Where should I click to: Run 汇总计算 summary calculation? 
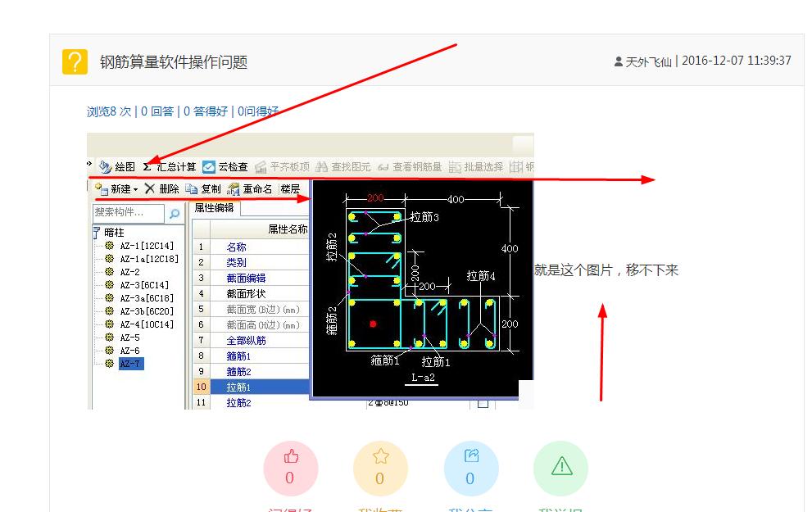[170, 166]
